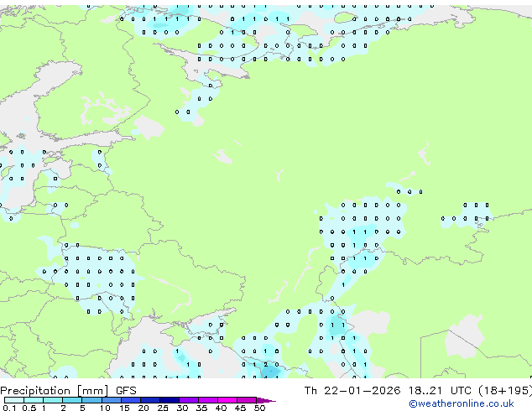
Task: Select the "[mm]" unit label
Action: (x=93, y=391)
